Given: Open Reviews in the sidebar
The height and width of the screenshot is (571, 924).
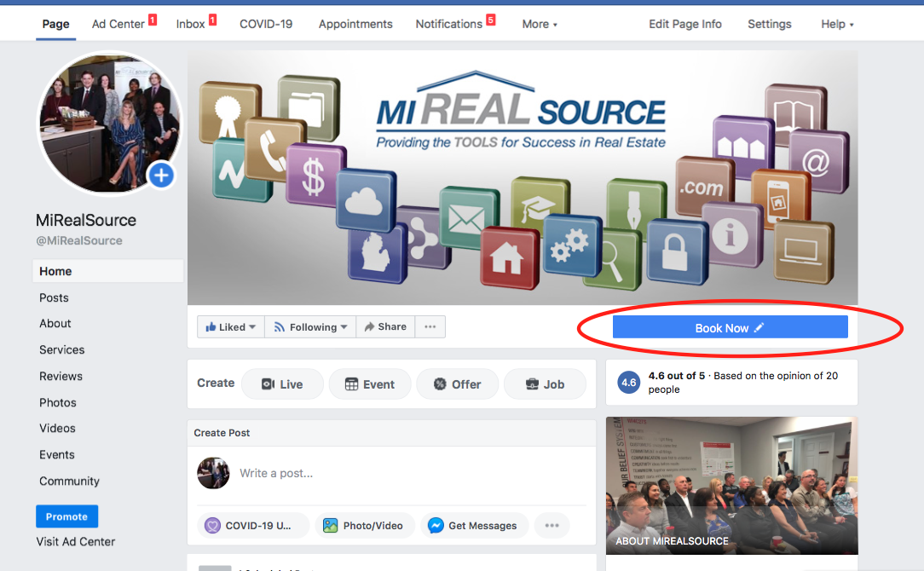Looking at the screenshot, I should pos(61,376).
